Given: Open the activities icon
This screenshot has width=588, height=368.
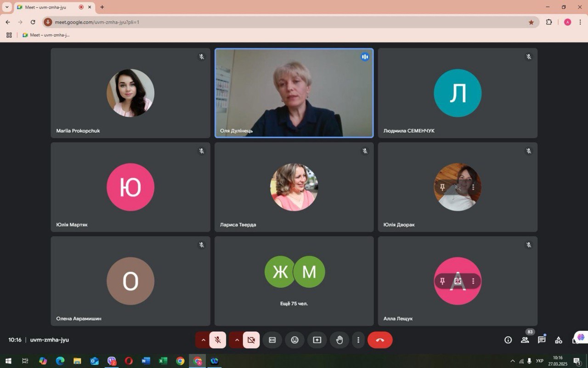Looking at the screenshot, I should click(x=559, y=340).
